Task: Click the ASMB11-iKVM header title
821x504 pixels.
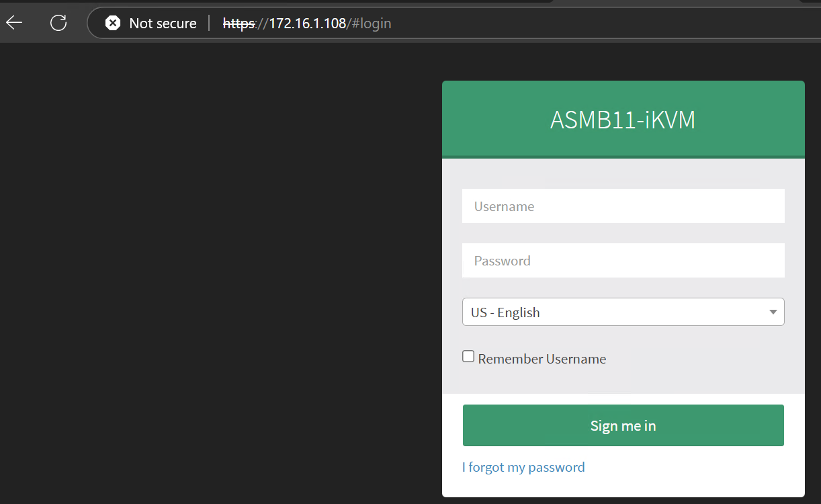Action: [623, 120]
